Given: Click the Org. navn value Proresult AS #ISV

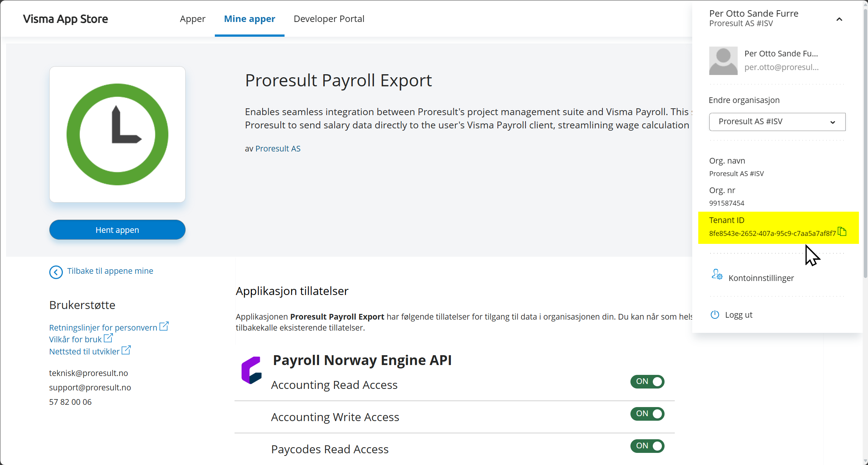Looking at the screenshot, I should tap(737, 173).
